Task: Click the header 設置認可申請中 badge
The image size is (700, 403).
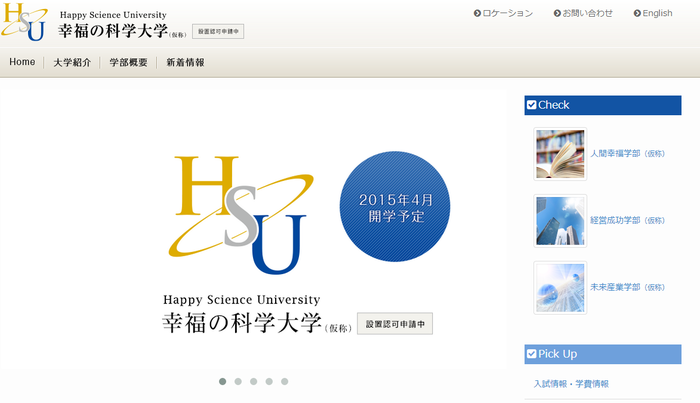Action: pos(218,32)
